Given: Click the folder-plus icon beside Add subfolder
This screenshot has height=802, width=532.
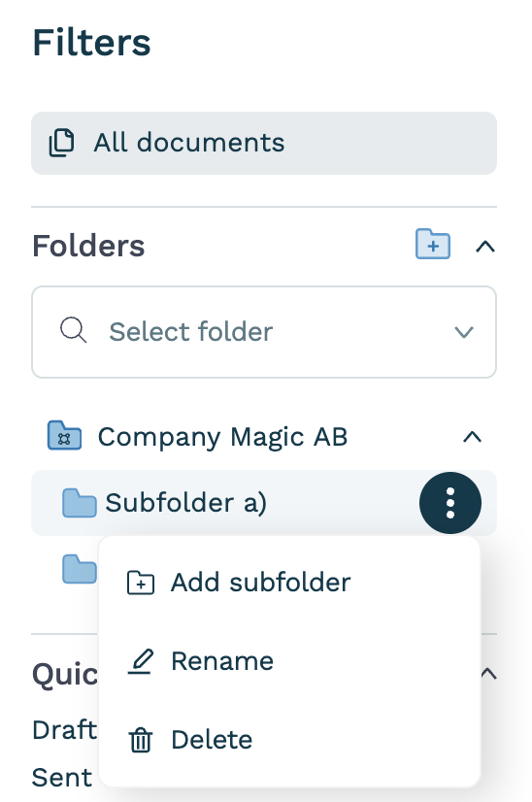Looking at the screenshot, I should tap(140, 583).
